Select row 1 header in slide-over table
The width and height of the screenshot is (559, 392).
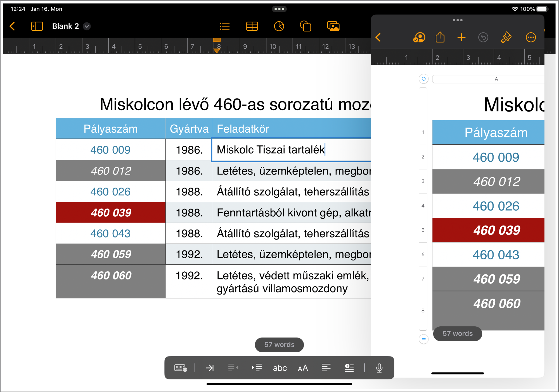coord(423,132)
